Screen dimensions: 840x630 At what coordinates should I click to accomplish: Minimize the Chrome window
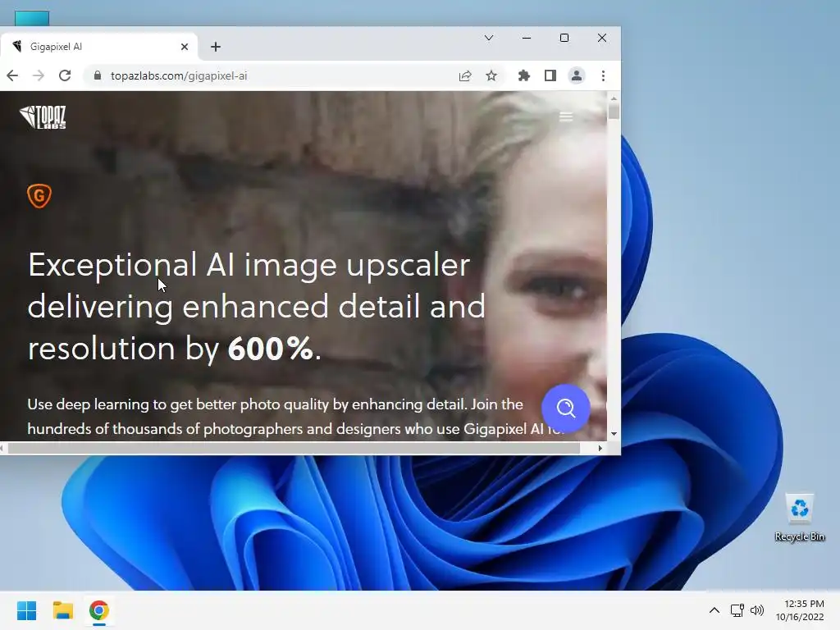click(x=527, y=38)
